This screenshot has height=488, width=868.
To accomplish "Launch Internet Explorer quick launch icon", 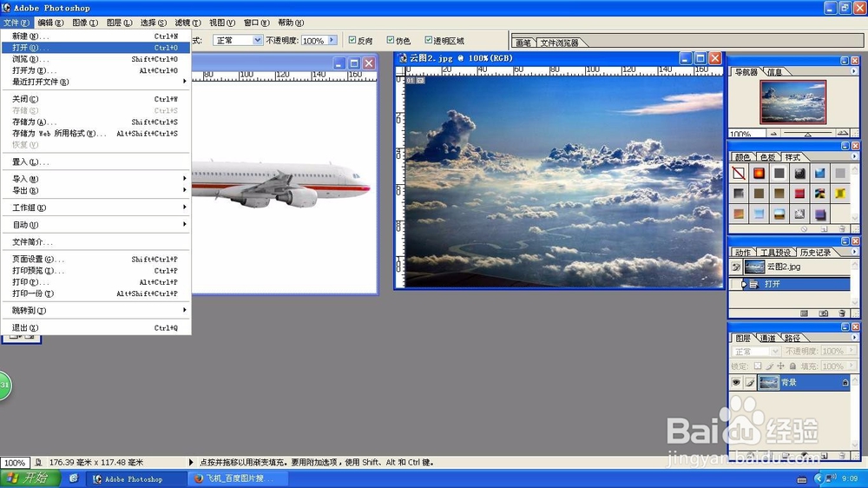I will click(x=74, y=478).
